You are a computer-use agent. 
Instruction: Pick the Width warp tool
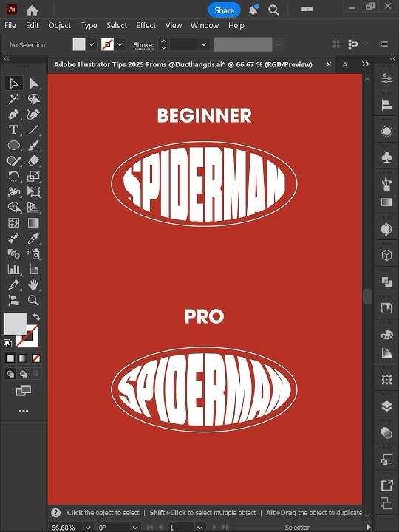(13, 192)
